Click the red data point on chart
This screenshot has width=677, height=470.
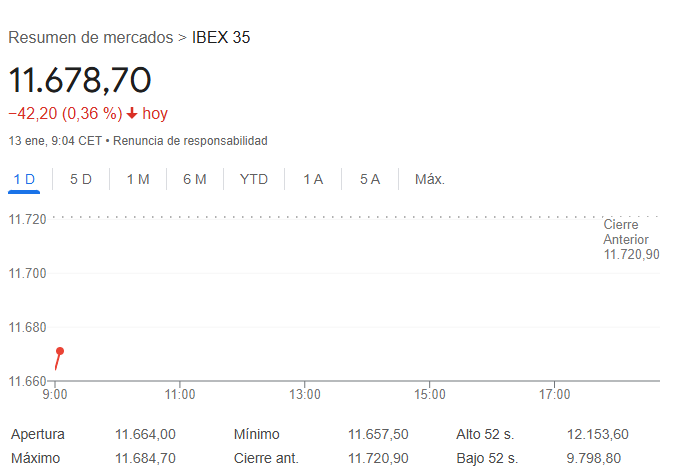click(60, 351)
